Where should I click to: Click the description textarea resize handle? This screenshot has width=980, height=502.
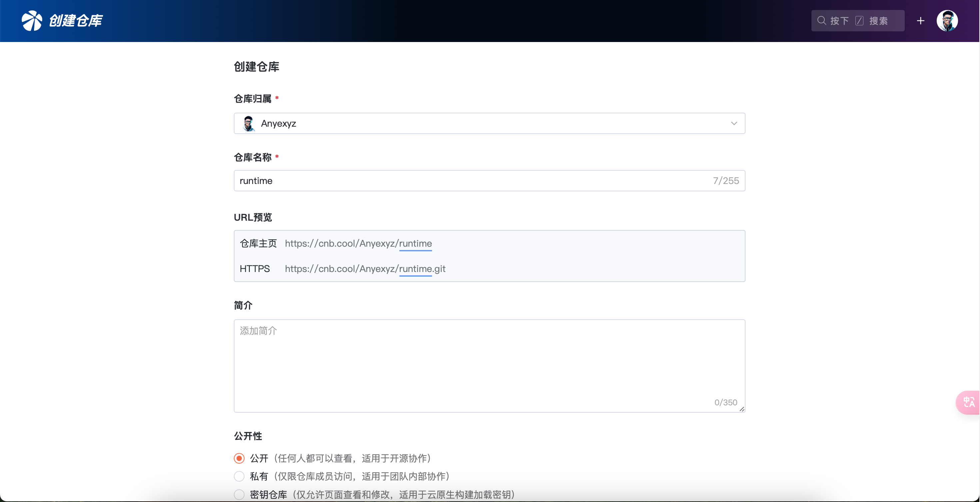tap(741, 409)
